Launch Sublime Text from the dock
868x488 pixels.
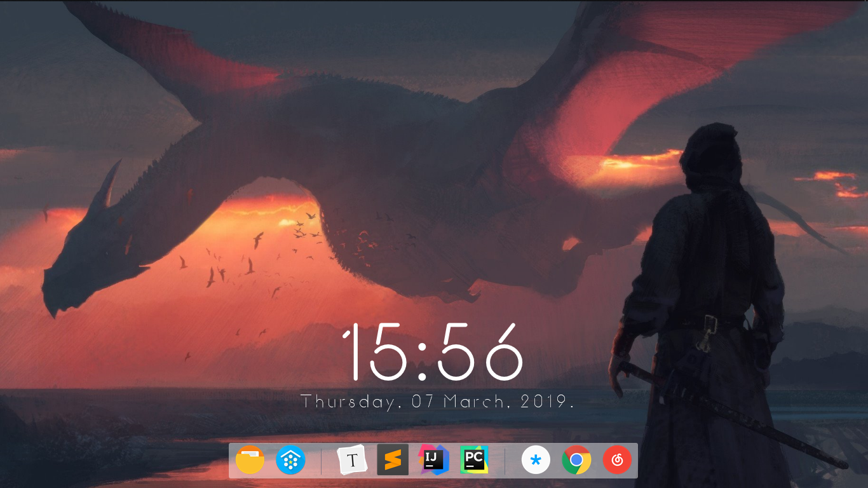(393, 460)
